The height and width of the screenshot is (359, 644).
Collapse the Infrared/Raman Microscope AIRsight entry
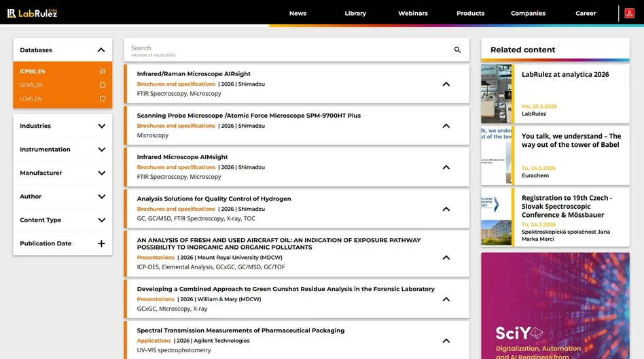tap(446, 84)
